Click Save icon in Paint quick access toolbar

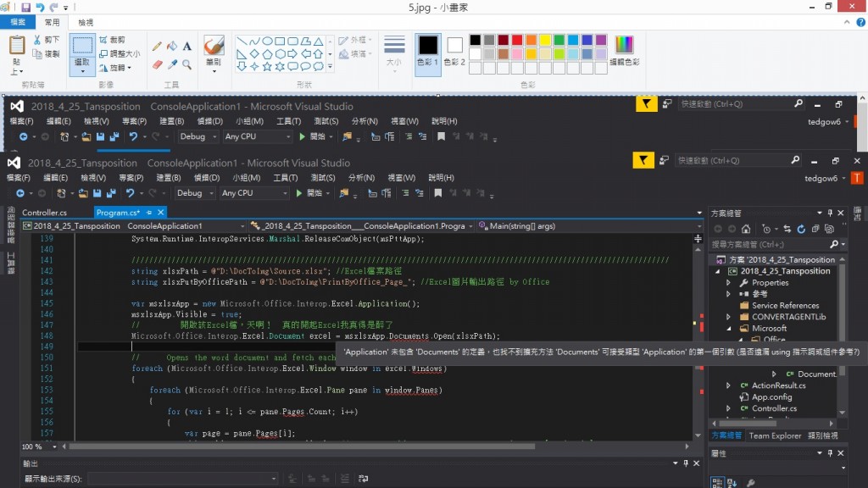click(26, 7)
